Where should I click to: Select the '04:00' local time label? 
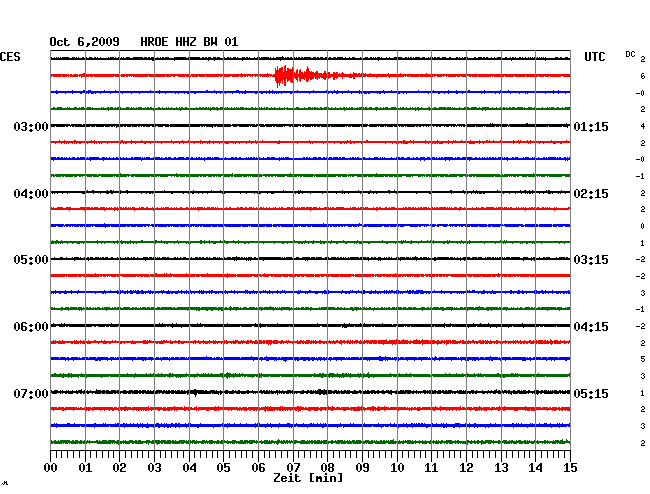coord(31,194)
